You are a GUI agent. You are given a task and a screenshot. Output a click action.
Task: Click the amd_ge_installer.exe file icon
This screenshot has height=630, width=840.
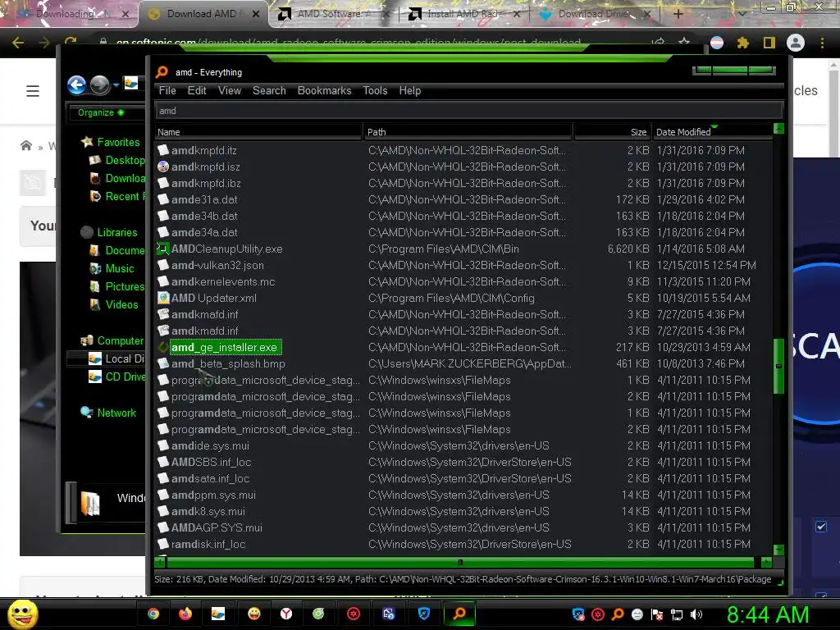coord(163,347)
